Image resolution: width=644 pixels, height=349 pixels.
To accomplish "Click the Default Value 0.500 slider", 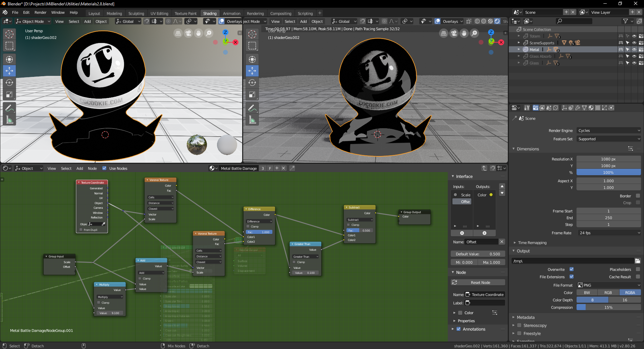I will pyautogui.click(x=478, y=254).
